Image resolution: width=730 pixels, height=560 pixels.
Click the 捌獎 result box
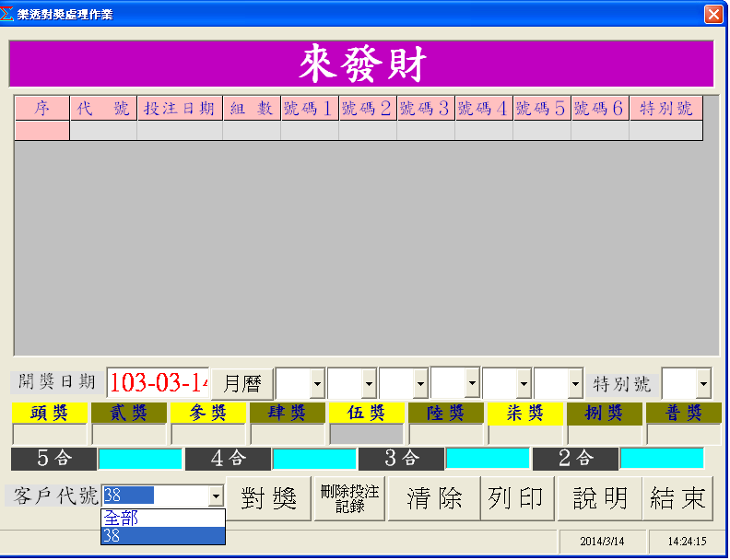[x=605, y=435]
